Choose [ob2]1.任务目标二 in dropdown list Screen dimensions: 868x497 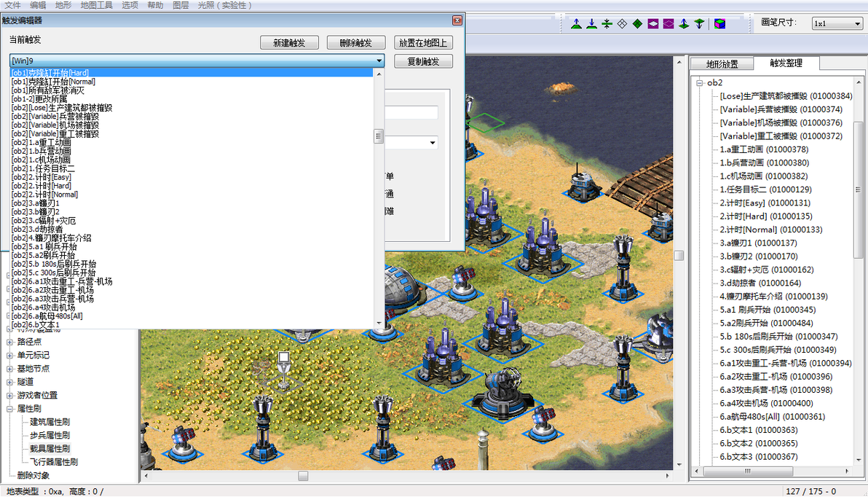point(192,168)
